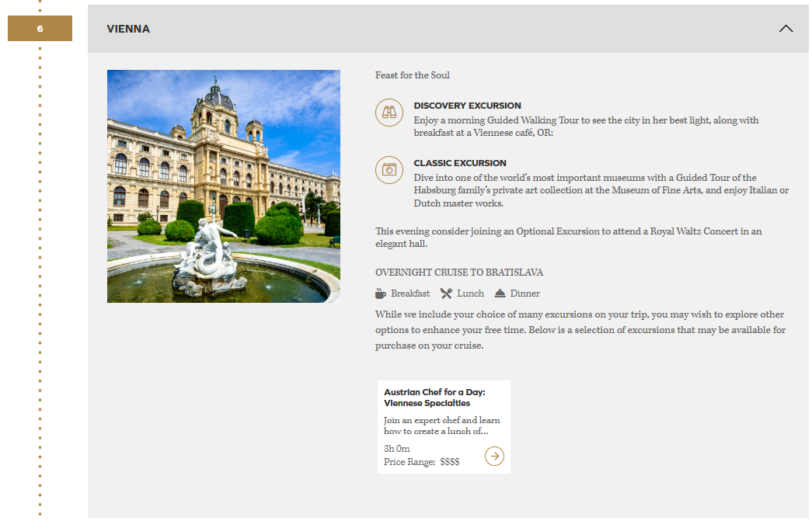Open Austrian Chef excursion via arrow icon
Viewport: 812px width, 521px height.
click(x=494, y=456)
